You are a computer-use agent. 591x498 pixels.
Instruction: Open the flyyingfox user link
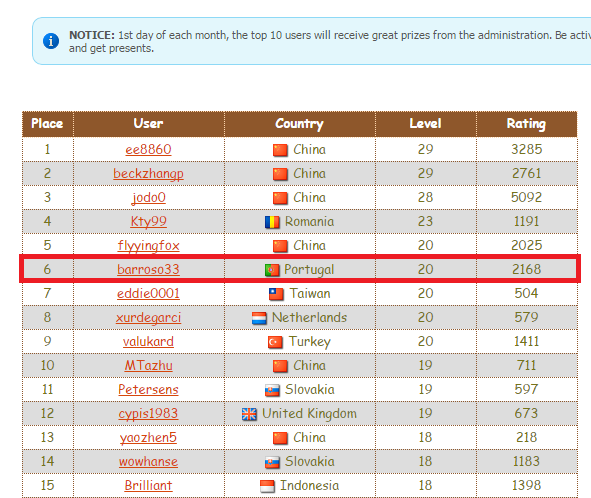[149, 246]
